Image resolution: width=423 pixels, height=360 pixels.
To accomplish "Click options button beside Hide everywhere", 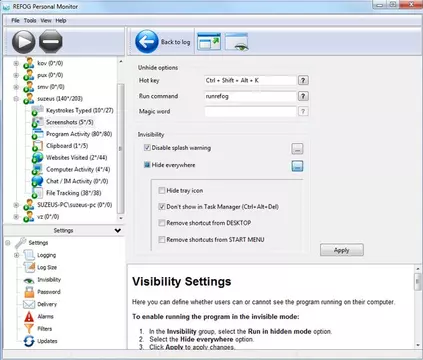I will tap(297, 166).
